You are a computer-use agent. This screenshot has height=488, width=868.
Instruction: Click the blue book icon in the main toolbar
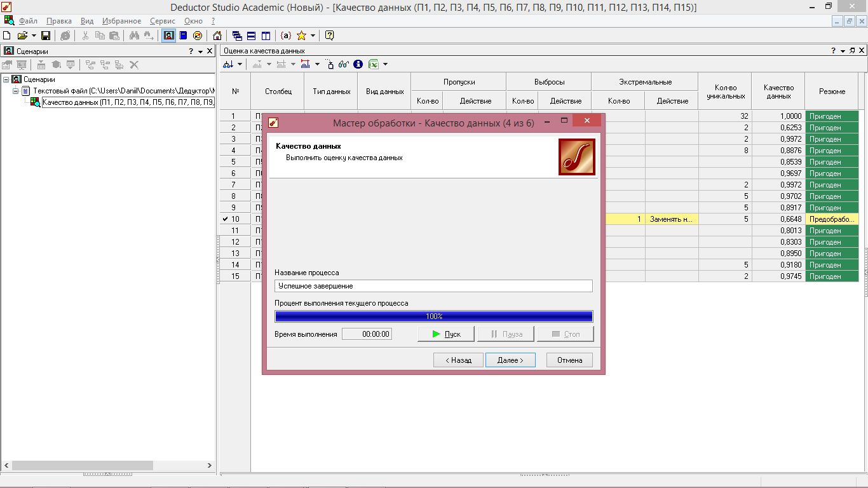pyautogui.click(x=183, y=36)
